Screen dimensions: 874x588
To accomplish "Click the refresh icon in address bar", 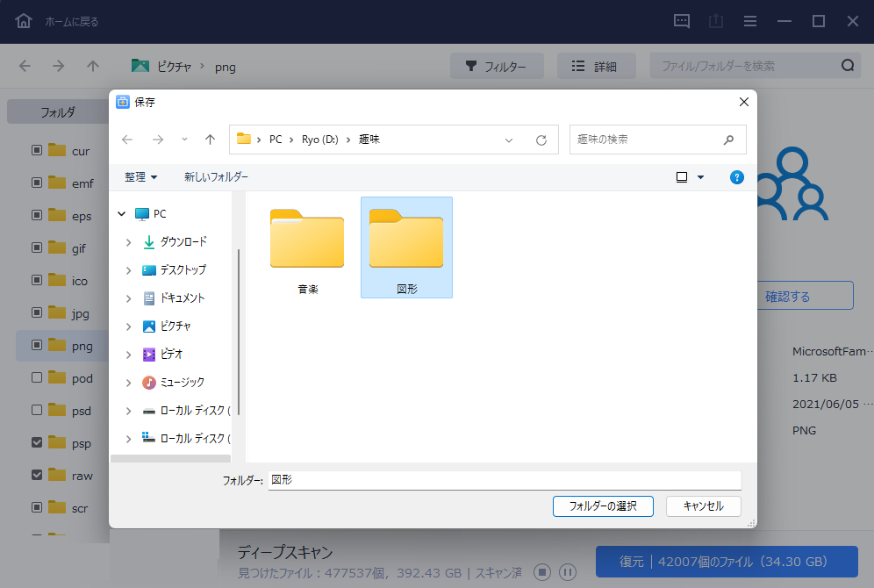I will point(541,140).
